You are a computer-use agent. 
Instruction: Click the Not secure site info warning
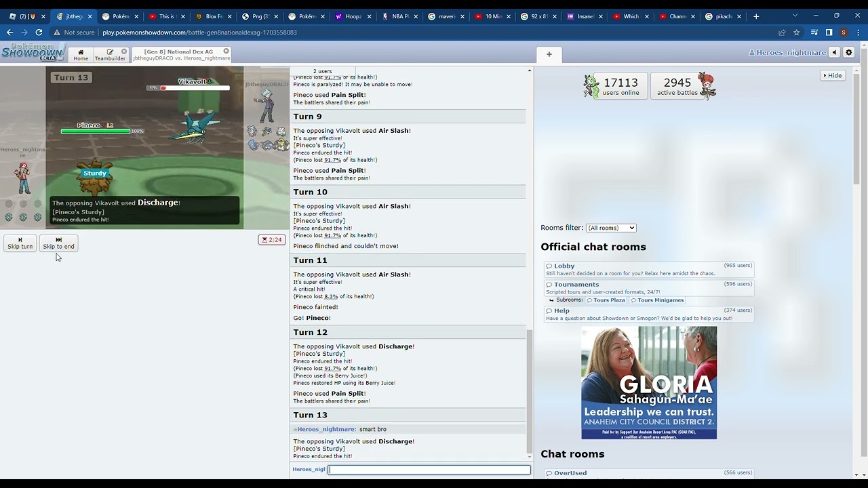coord(75,33)
